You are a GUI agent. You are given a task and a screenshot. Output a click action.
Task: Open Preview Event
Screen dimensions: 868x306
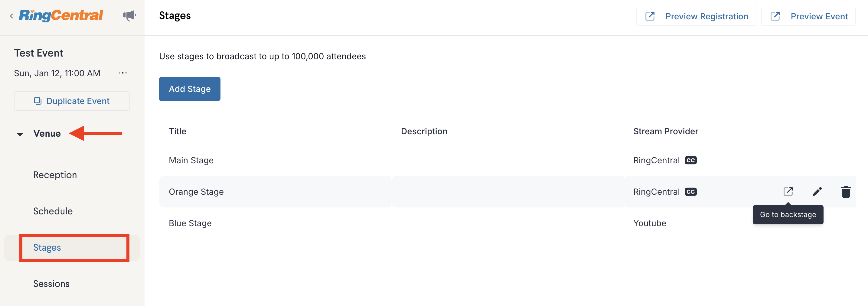tap(808, 16)
